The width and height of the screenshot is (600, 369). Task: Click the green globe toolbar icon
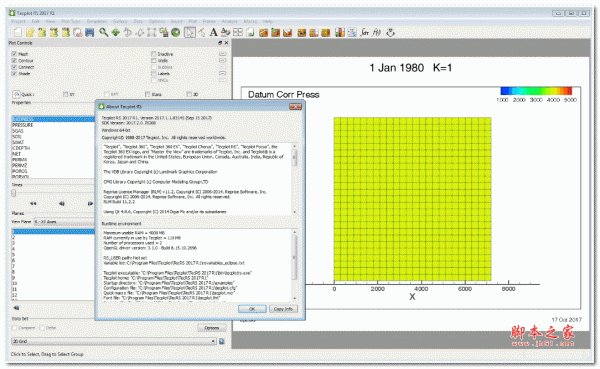point(176,33)
